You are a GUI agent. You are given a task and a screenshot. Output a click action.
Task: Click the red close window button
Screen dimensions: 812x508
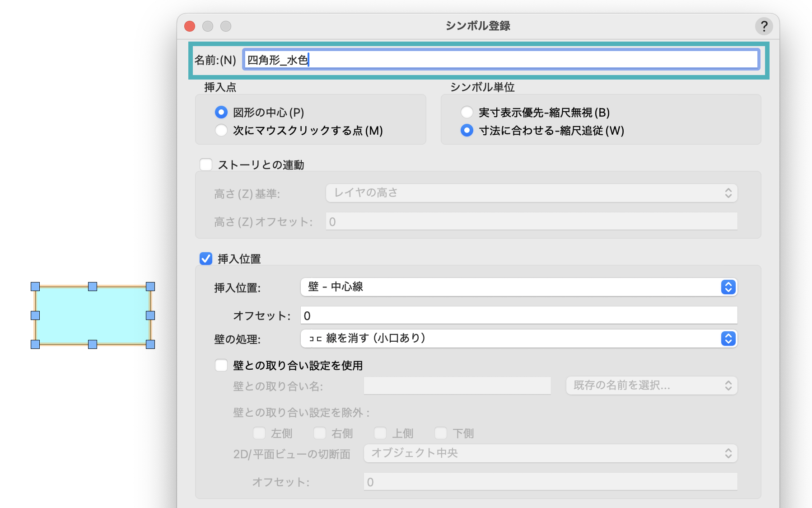tap(190, 26)
